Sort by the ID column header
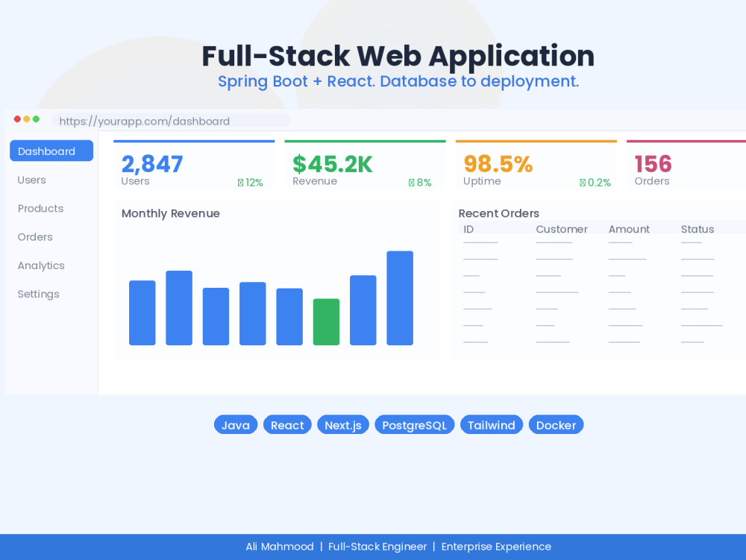 click(x=468, y=229)
